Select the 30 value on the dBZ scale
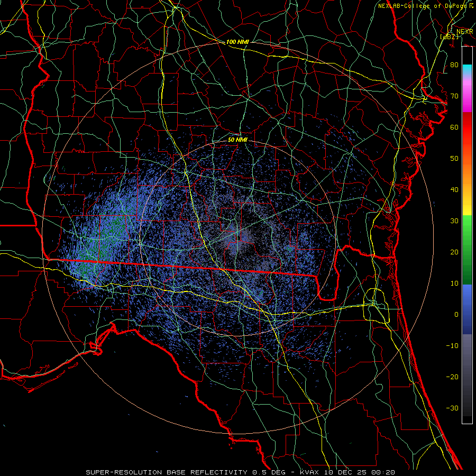This screenshot has height=476, width=476. click(x=454, y=221)
